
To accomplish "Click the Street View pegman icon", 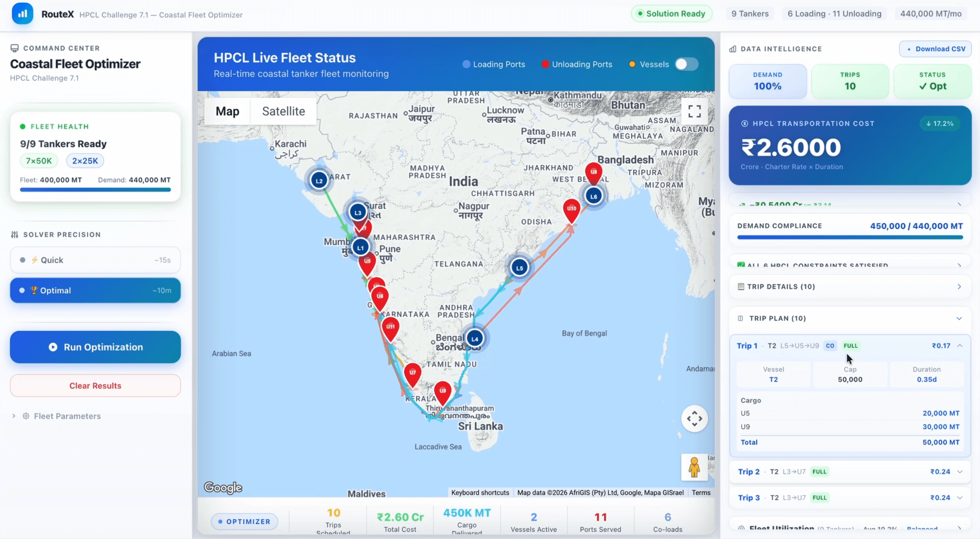I will 694,467.
